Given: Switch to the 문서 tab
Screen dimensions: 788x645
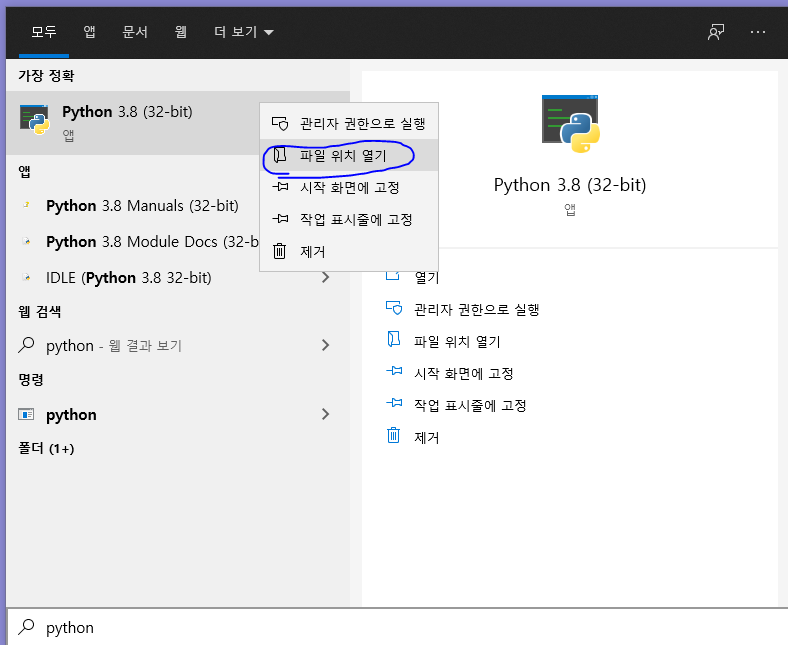Looking at the screenshot, I should [135, 32].
